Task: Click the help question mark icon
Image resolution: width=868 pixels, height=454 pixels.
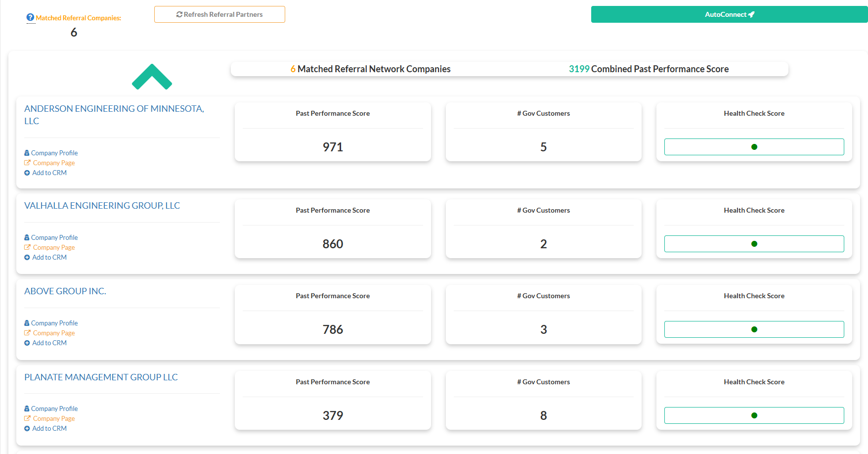Action: click(x=30, y=17)
